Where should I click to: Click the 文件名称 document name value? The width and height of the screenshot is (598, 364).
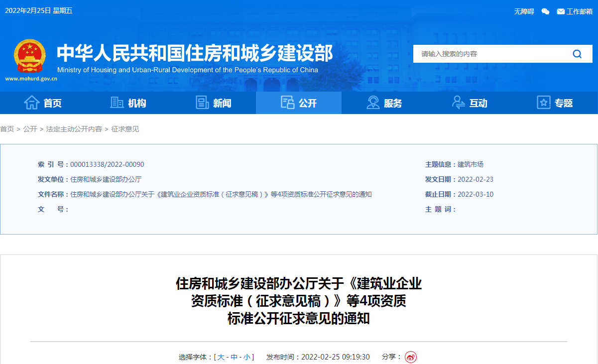(221, 194)
